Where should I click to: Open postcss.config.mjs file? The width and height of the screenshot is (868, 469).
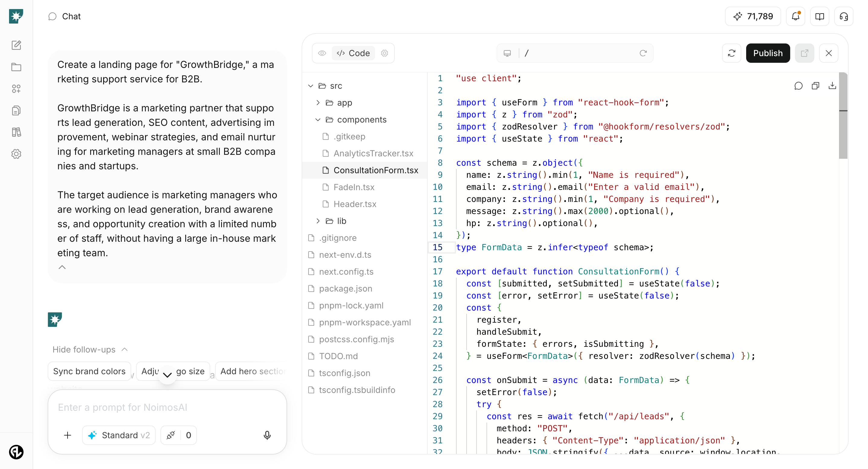365,339
